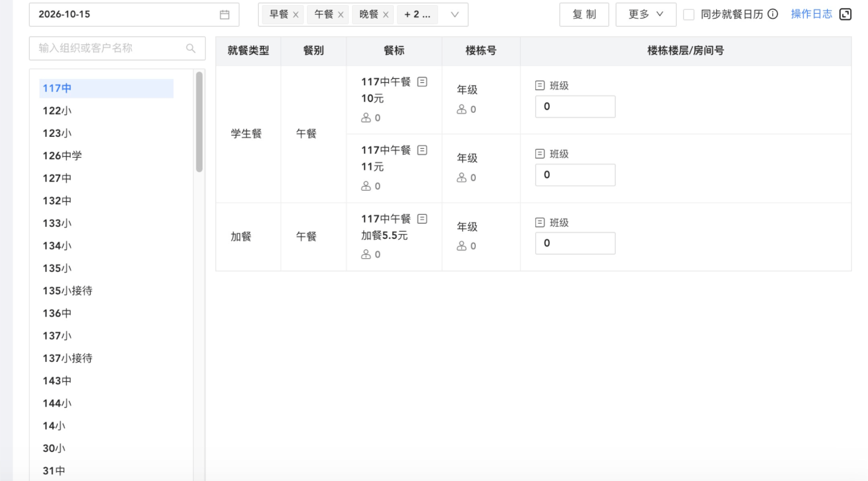Open note icon next to 117中午餐 10元
Screen dimensions: 868x481
click(423, 82)
